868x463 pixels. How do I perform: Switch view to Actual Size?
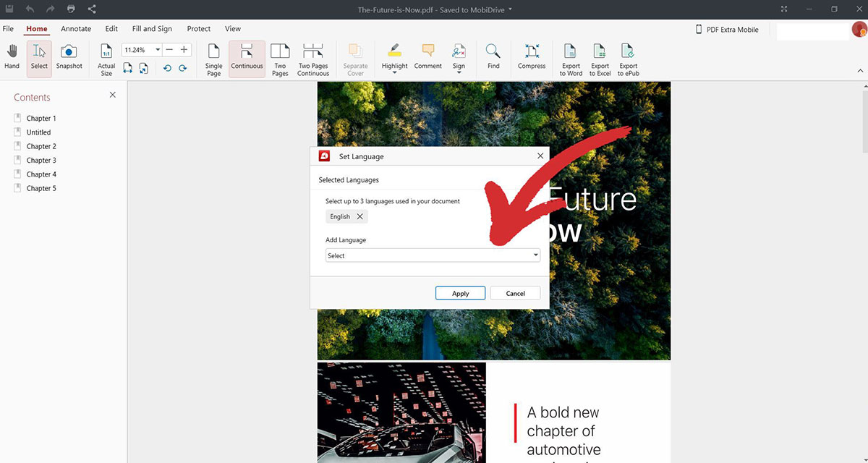point(106,58)
